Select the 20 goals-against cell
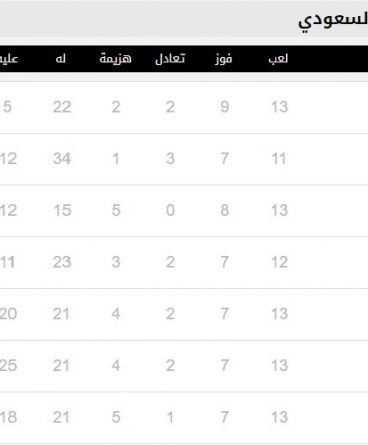Viewport: 368px width, 445px height. point(8,314)
